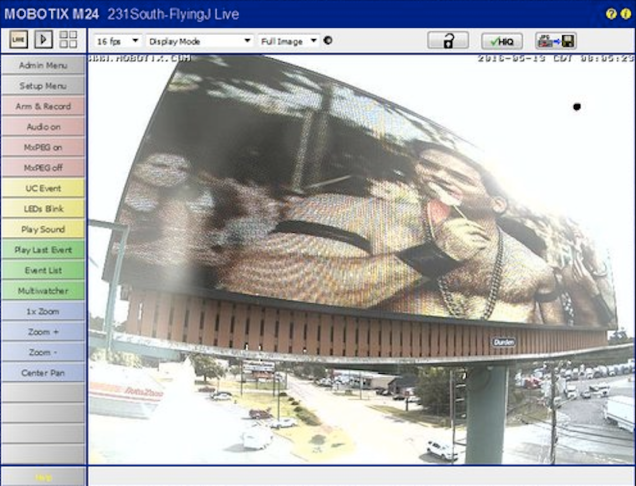Expand the 16 fps frame rate dropdown

(x=118, y=41)
